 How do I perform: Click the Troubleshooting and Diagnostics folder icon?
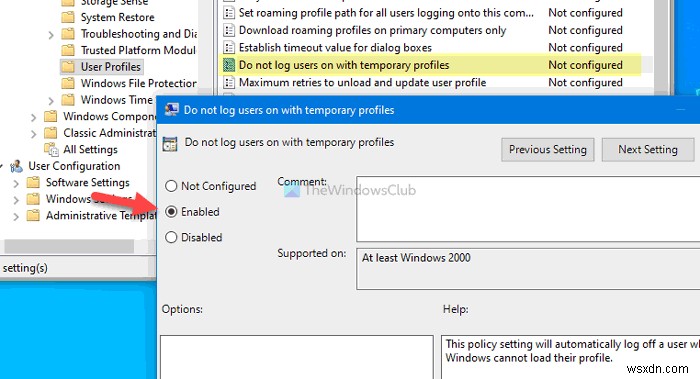tap(68, 33)
